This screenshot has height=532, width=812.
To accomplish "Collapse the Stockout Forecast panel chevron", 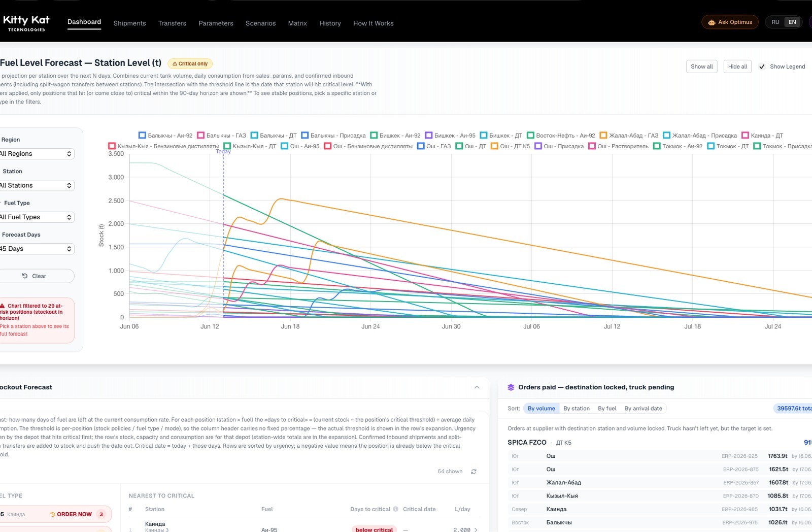I will tap(477, 387).
